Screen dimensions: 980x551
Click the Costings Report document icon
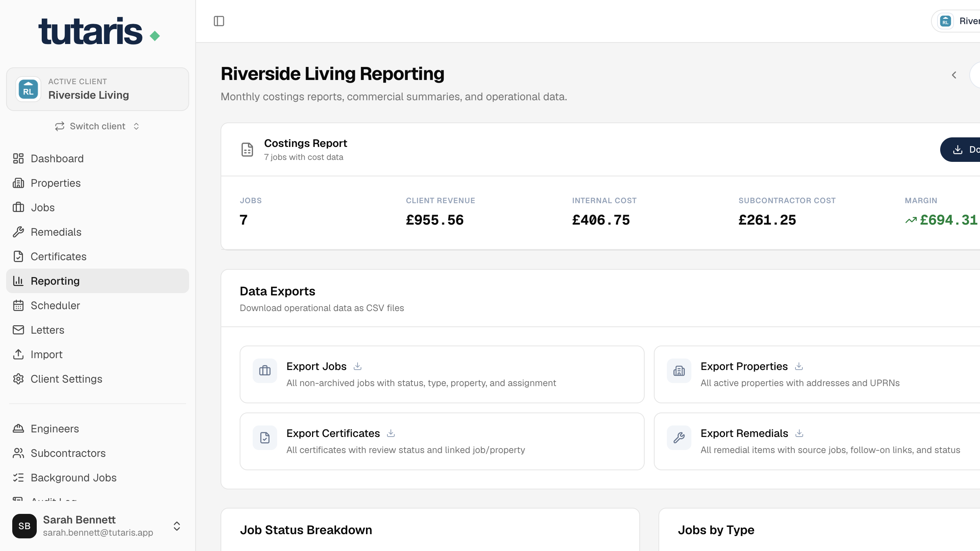[247, 150]
